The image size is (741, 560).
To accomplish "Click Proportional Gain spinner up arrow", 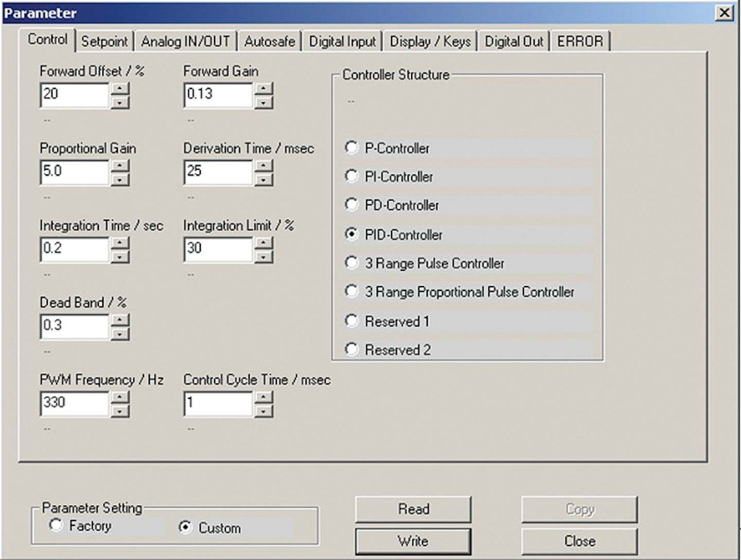I will pyautogui.click(x=119, y=166).
